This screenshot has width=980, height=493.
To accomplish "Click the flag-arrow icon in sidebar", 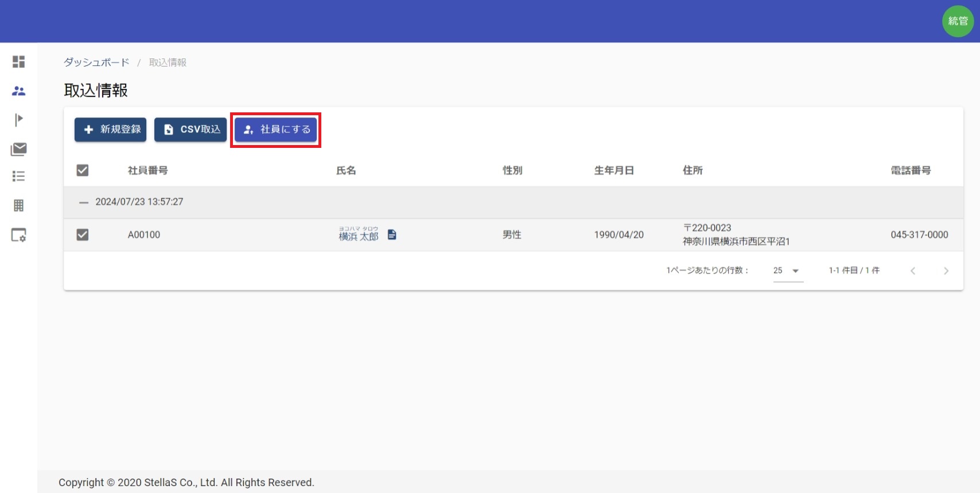I will 18,119.
